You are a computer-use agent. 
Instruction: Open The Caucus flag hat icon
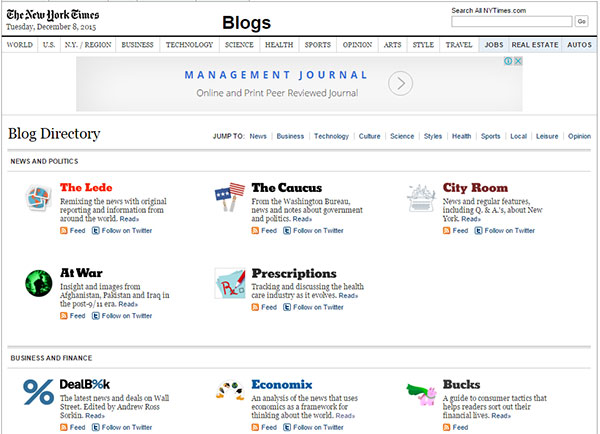(x=230, y=197)
